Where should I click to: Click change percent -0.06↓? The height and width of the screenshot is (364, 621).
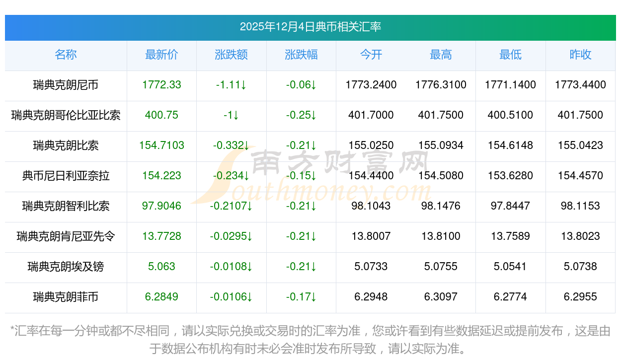(301, 85)
